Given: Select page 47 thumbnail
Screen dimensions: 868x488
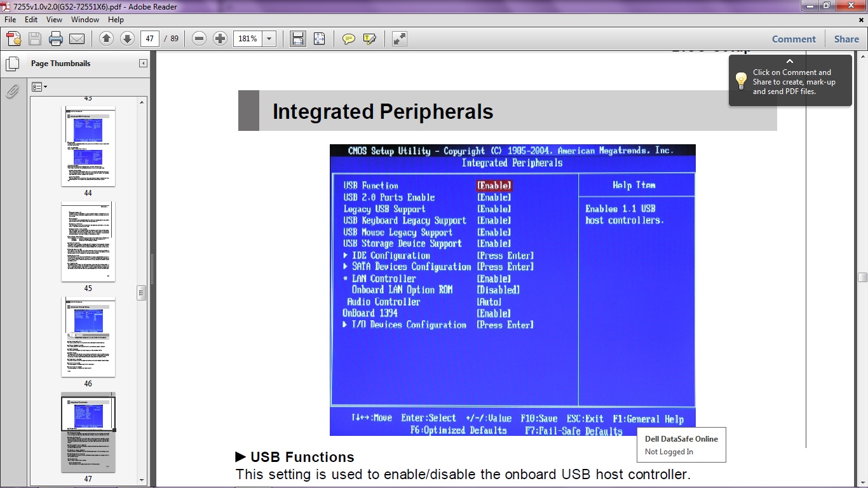Looking at the screenshot, I should [88, 432].
